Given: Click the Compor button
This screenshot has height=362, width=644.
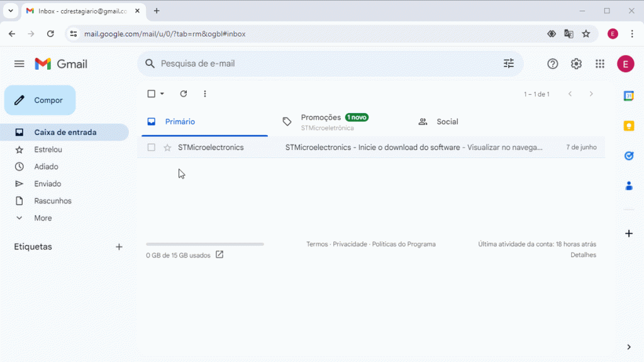Looking at the screenshot, I should coord(40,100).
